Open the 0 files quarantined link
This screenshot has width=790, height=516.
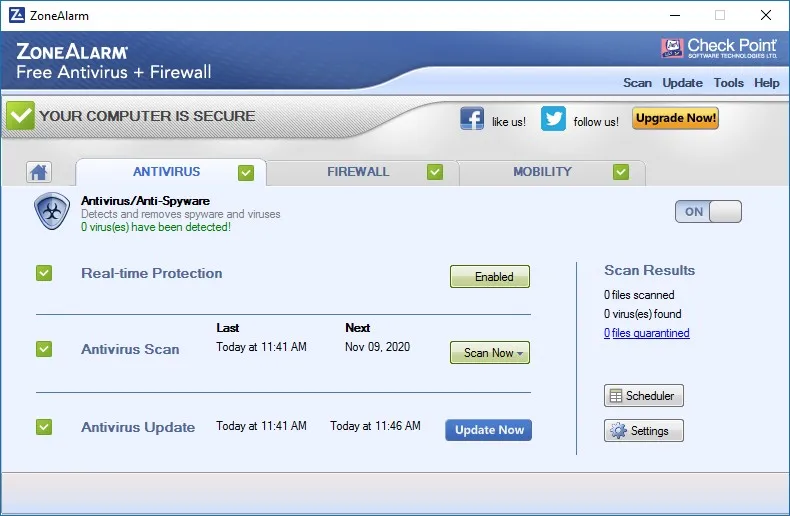pos(646,333)
